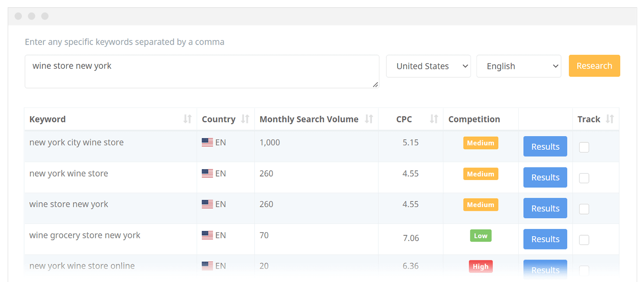Click US flag in first row
644x282 pixels.
tap(207, 143)
